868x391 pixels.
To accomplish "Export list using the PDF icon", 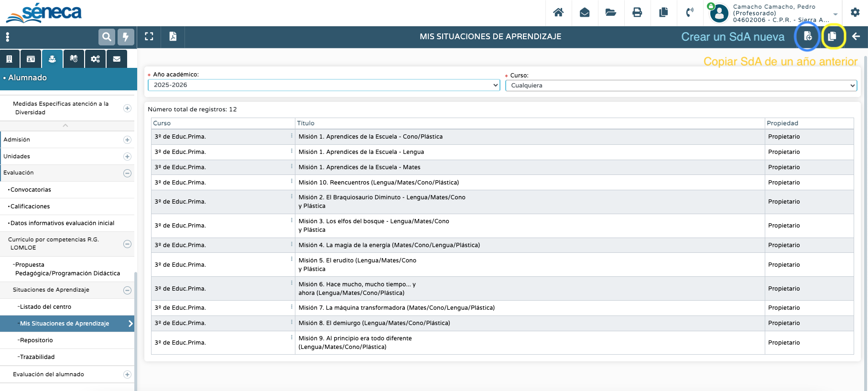I will click(x=173, y=36).
